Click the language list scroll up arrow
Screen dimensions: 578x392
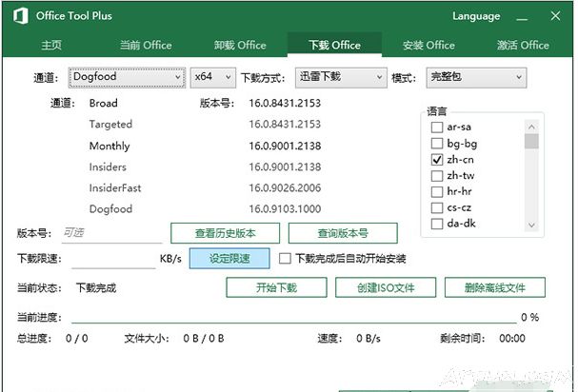531,127
